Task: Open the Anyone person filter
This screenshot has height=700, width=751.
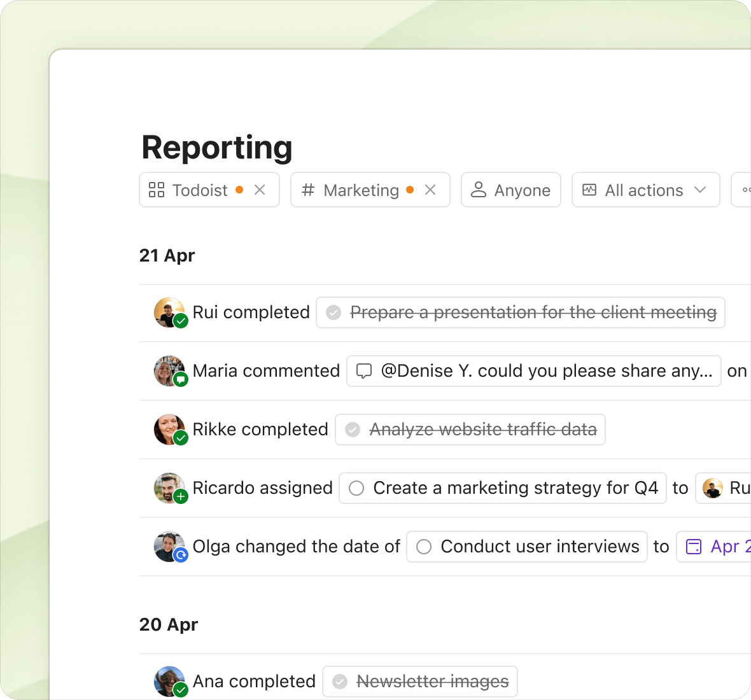Action: point(511,190)
